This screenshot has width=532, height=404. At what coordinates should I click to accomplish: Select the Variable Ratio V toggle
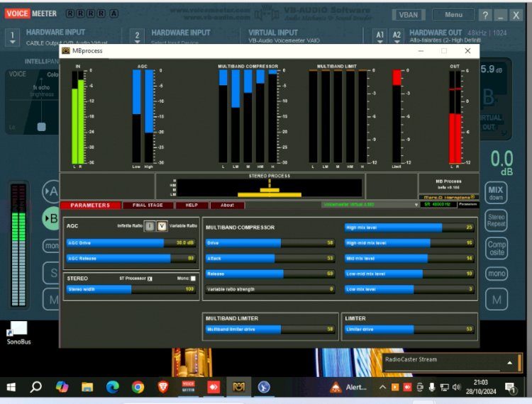point(162,226)
